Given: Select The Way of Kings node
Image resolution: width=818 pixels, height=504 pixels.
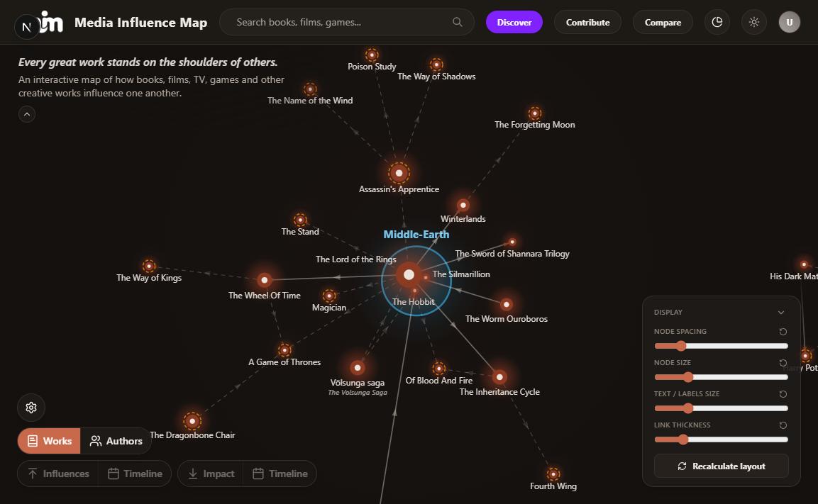Looking at the screenshot, I should pyautogui.click(x=149, y=267).
